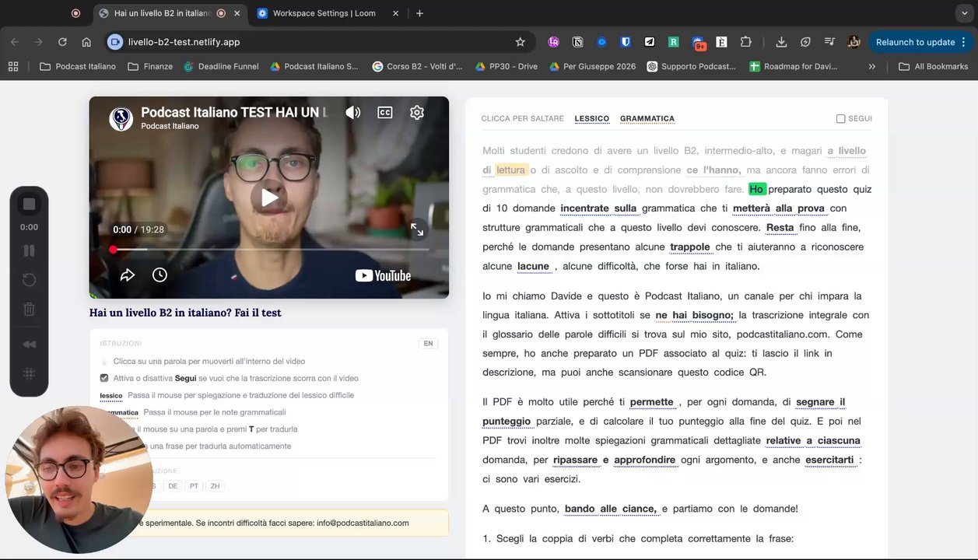Open All Bookmarks folder

point(933,67)
